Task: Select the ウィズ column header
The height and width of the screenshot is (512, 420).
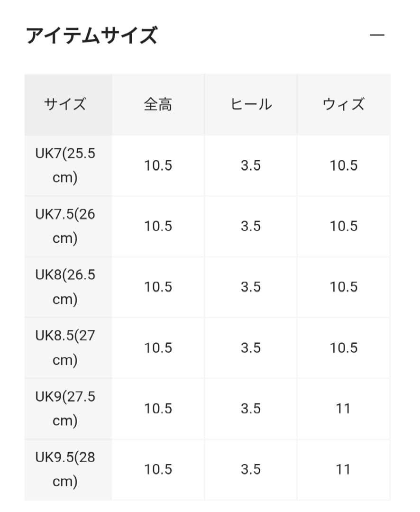Action: (x=343, y=104)
